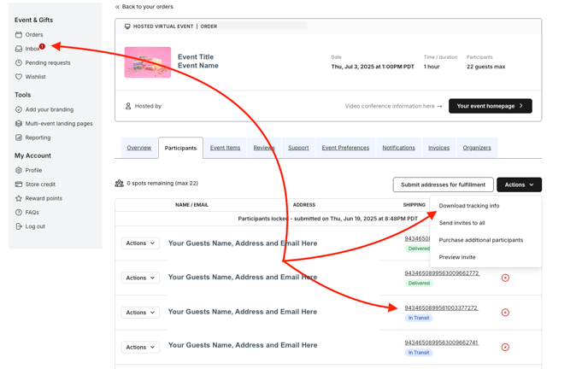View Pending requests in sidebar
588x369 pixels.
click(43, 62)
